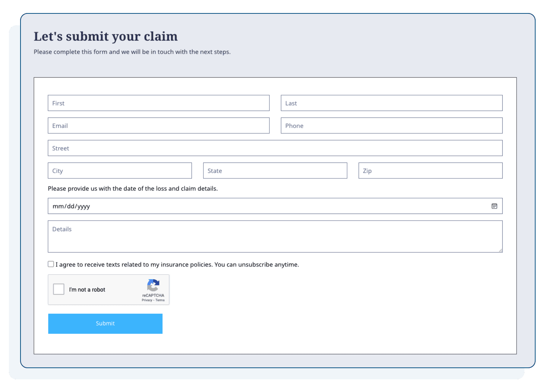
Task: Click the "Let's submit your claim" heading
Action: [105, 36]
